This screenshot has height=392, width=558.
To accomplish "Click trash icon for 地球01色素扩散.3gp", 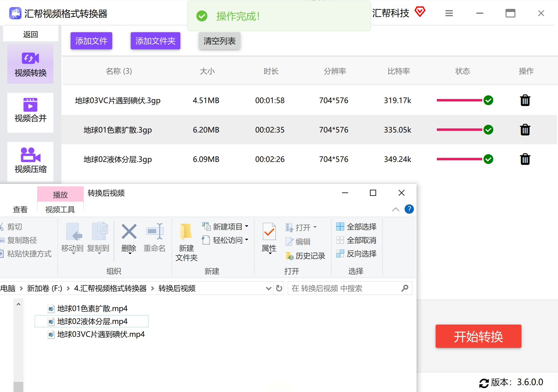I will pos(525,130).
